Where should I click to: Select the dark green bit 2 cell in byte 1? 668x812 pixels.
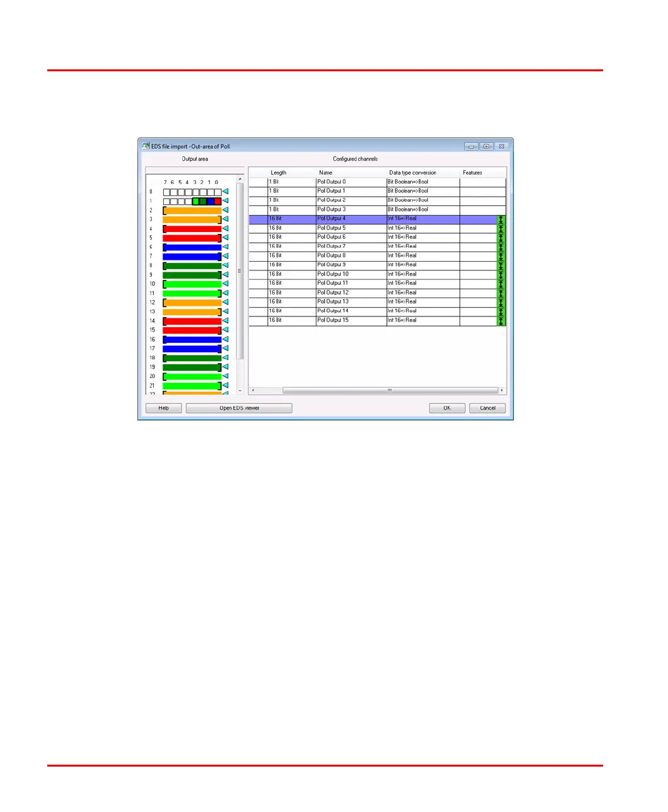pos(203,202)
